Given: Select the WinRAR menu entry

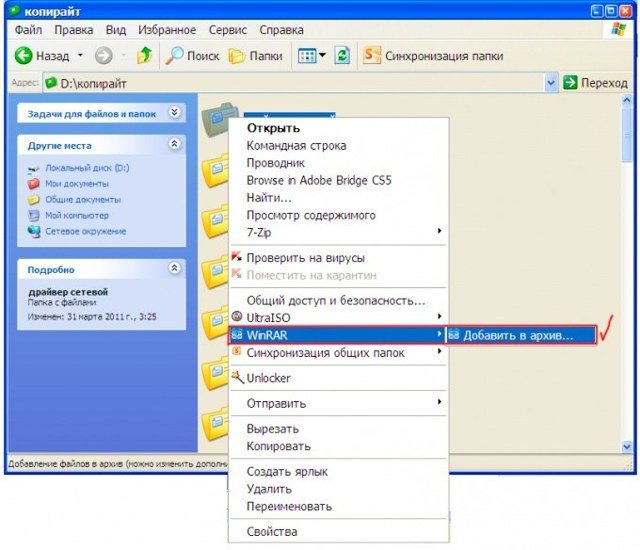Looking at the screenshot, I should pos(337,335).
